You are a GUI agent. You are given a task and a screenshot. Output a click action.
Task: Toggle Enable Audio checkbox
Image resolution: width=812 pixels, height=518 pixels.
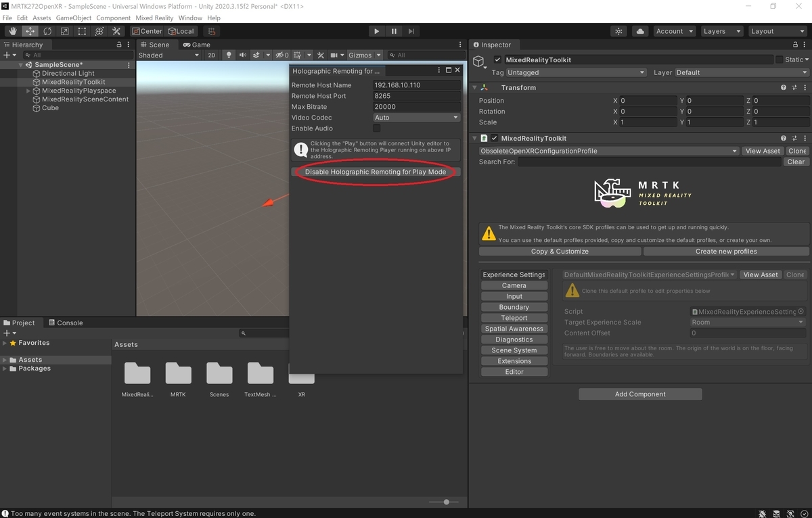click(377, 128)
